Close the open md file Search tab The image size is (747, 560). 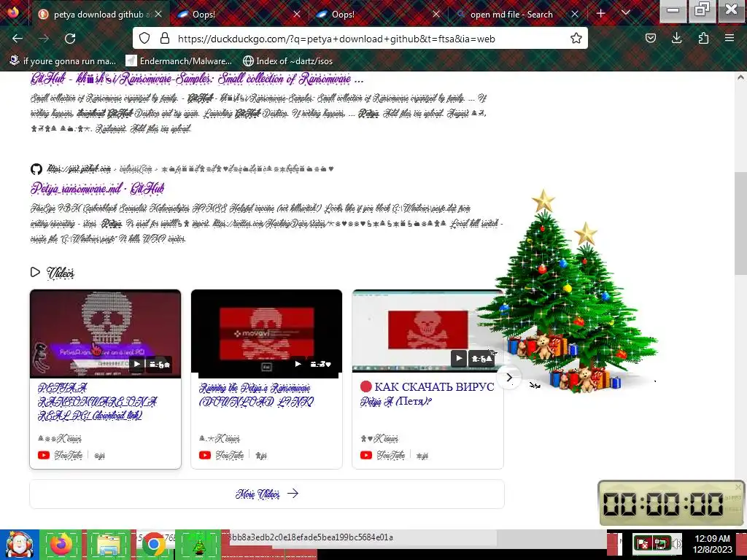click(575, 15)
